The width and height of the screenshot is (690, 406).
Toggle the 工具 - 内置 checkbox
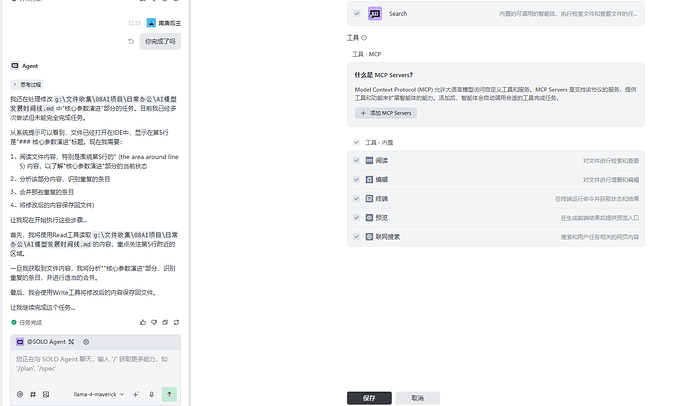tap(356, 142)
